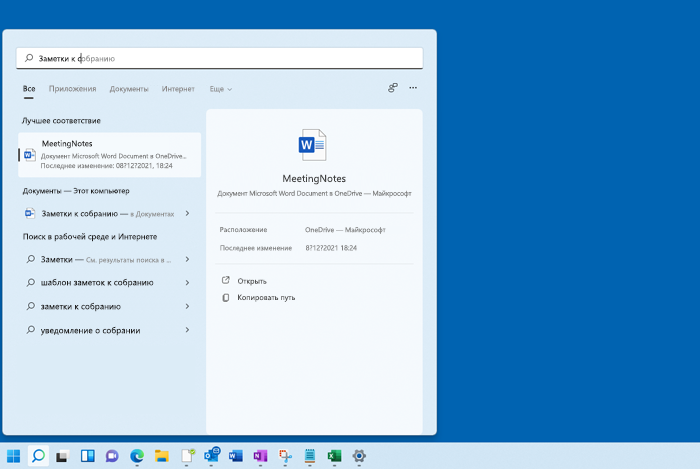
Task: Expand arrow for Заметки к собранию document
Action: (188, 213)
